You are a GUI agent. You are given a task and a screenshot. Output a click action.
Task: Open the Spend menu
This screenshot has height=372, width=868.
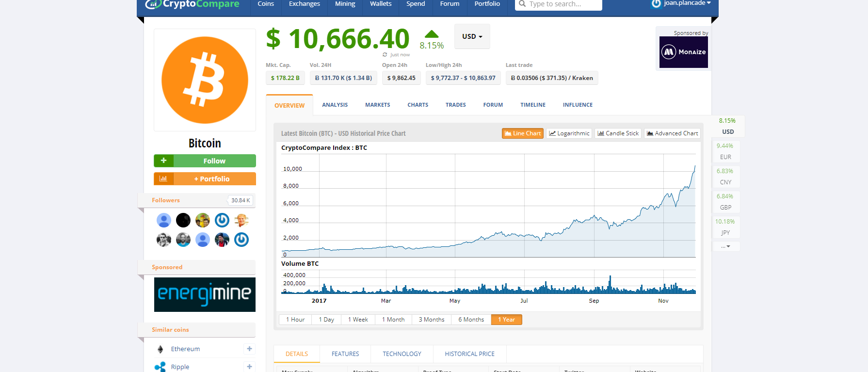tap(416, 4)
